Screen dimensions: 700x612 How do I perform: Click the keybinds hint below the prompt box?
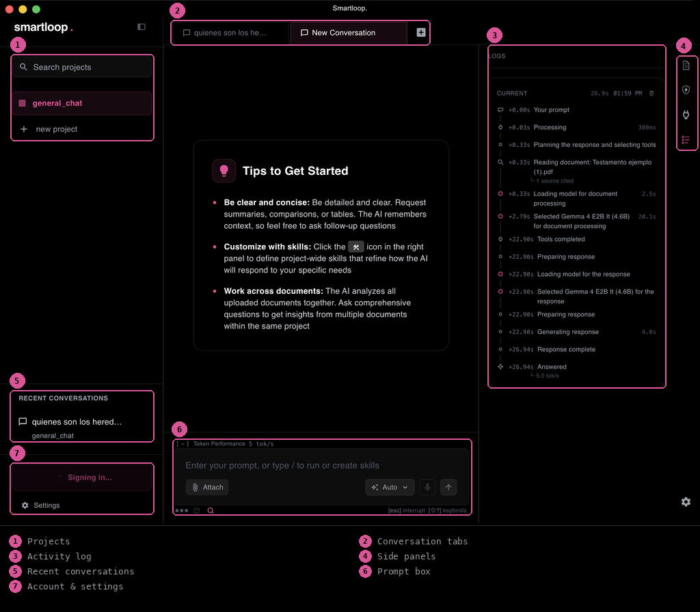[x=447, y=510]
